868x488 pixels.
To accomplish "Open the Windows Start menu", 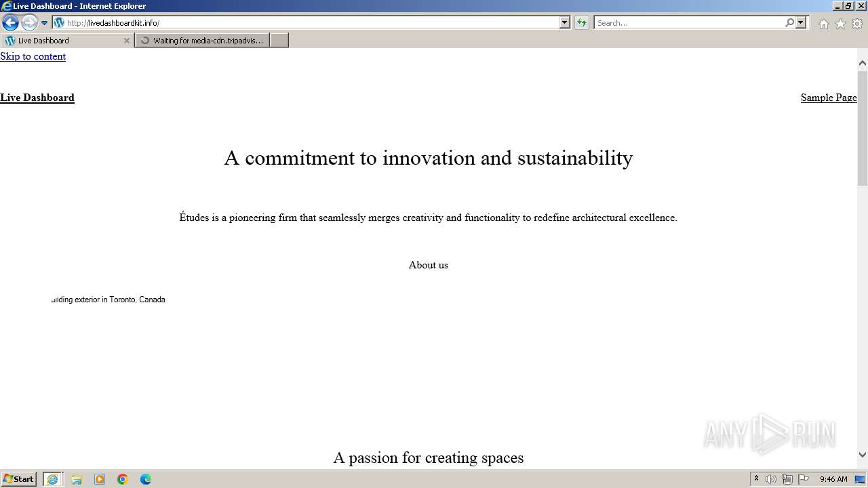I will (x=19, y=479).
